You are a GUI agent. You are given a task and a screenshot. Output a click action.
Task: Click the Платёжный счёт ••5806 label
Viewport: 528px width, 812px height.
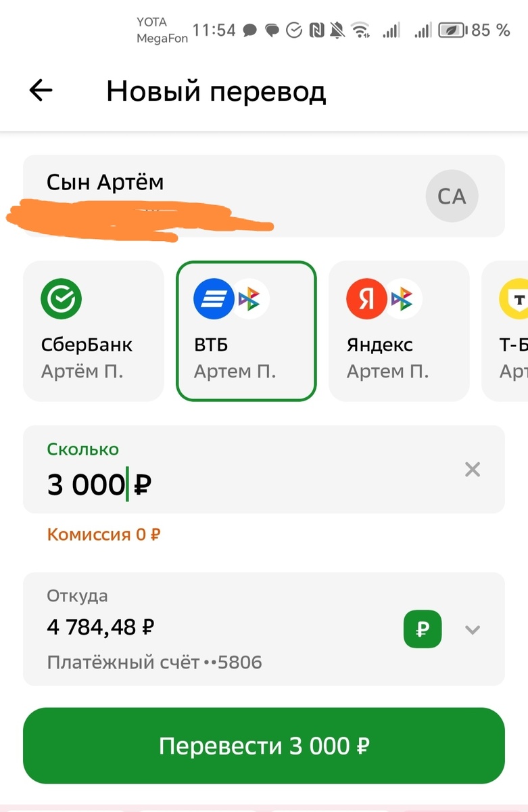153,662
